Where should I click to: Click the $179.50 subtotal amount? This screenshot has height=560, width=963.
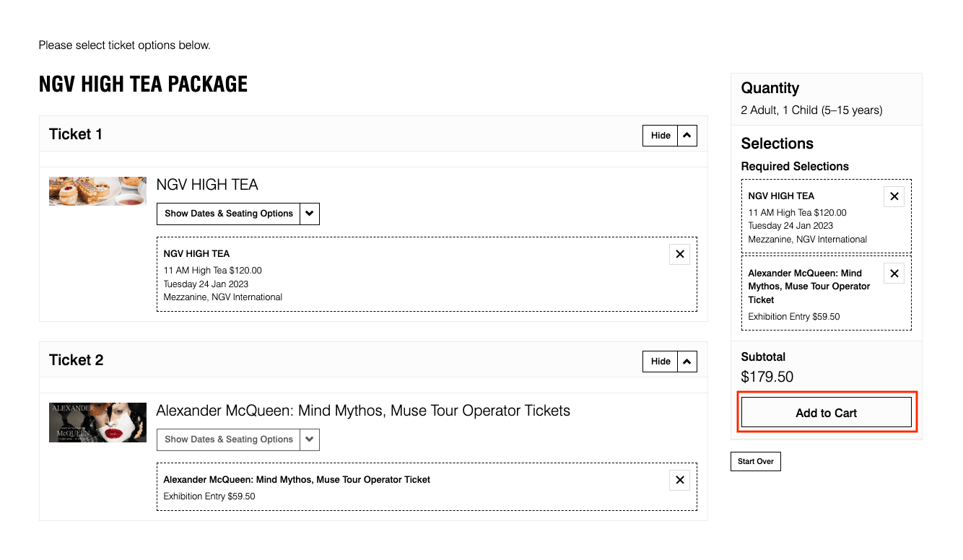pyautogui.click(x=767, y=377)
